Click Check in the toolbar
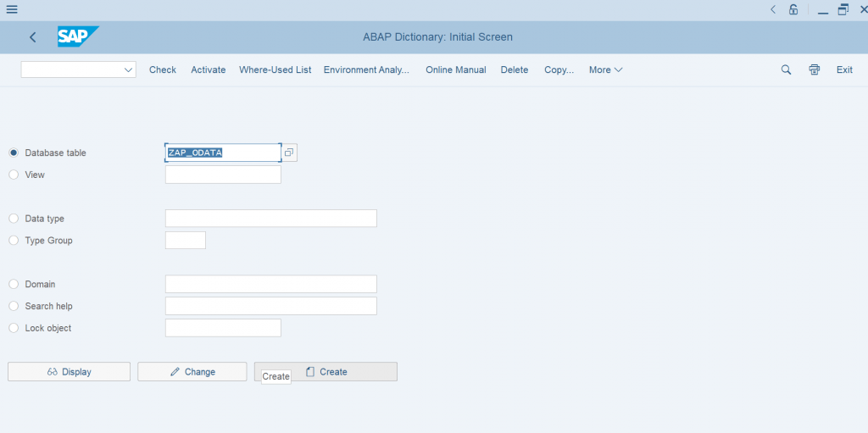868x433 pixels. (163, 69)
